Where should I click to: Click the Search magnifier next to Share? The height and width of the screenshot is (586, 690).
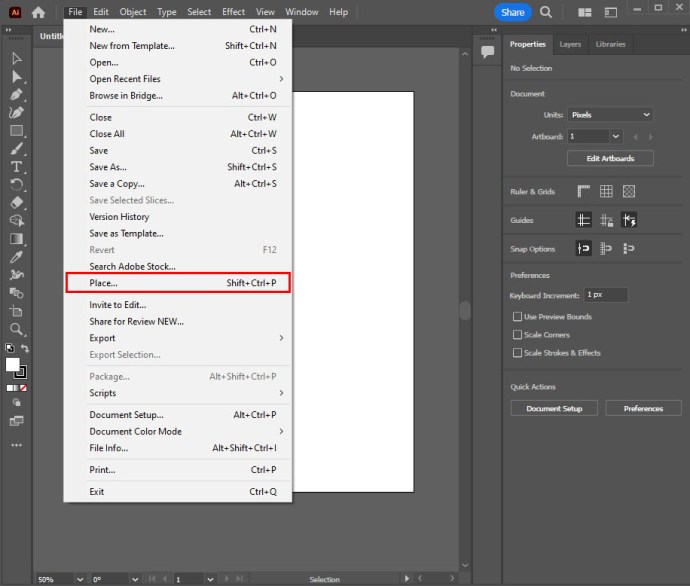(x=546, y=12)
